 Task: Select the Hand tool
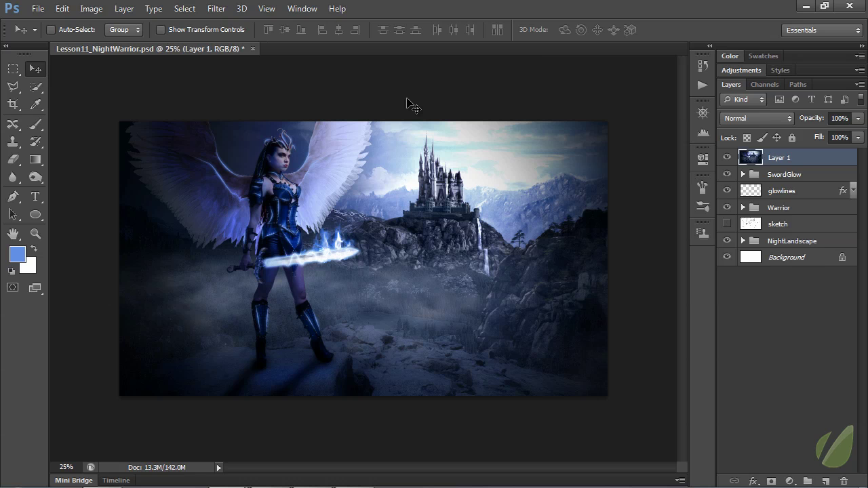(x=13, y=234)
